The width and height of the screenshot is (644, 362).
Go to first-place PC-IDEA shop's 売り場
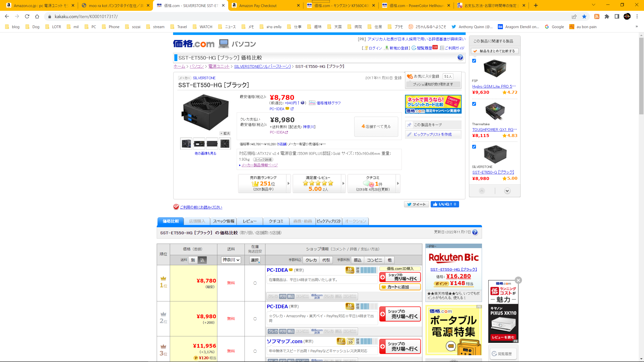(400, 277)
